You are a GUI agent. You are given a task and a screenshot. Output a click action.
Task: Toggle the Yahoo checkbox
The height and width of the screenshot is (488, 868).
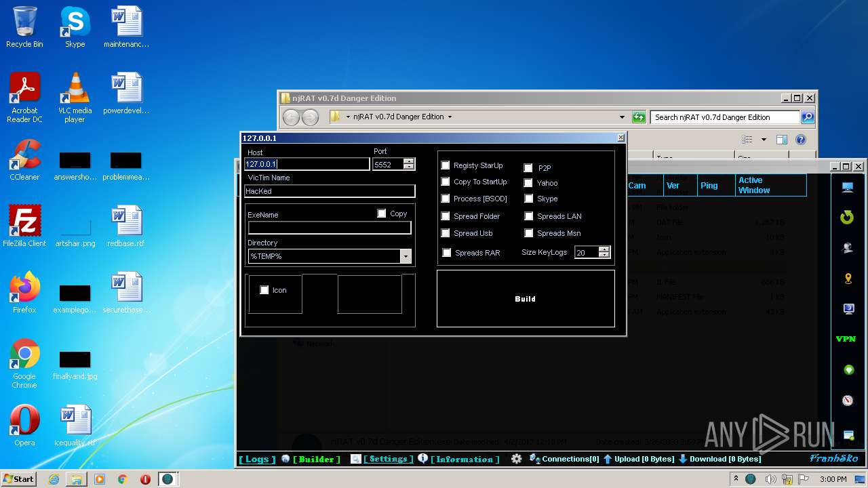528,183
